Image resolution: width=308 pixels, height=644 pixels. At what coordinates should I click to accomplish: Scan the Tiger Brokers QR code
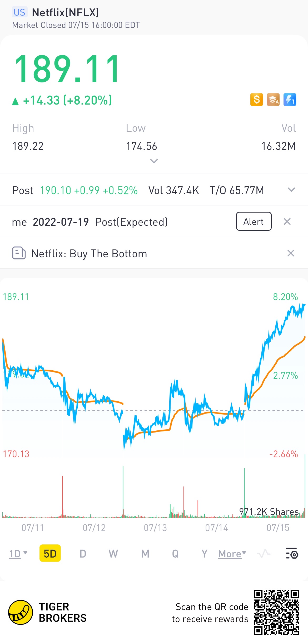click(276, 612)
